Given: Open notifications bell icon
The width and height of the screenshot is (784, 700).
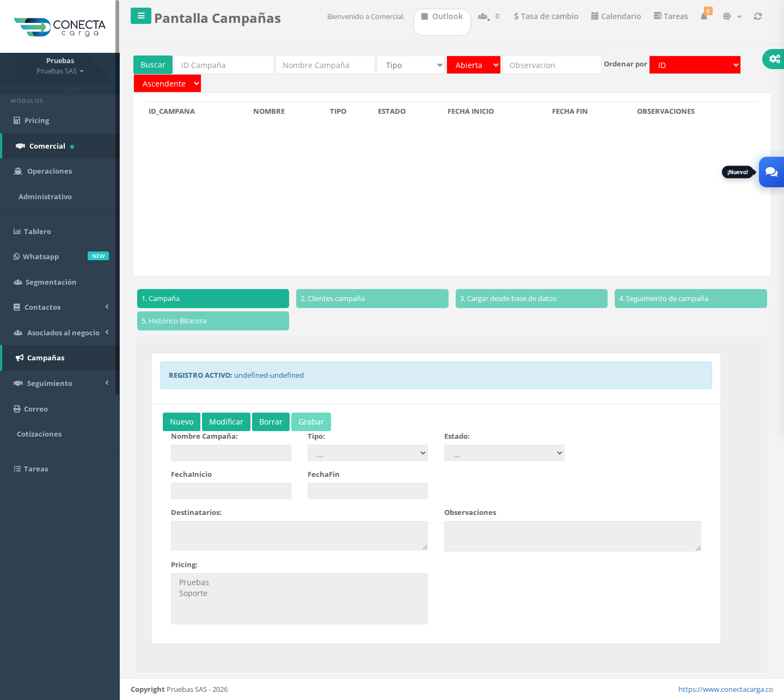Looking at the screenshot, I should pos(704,16).
